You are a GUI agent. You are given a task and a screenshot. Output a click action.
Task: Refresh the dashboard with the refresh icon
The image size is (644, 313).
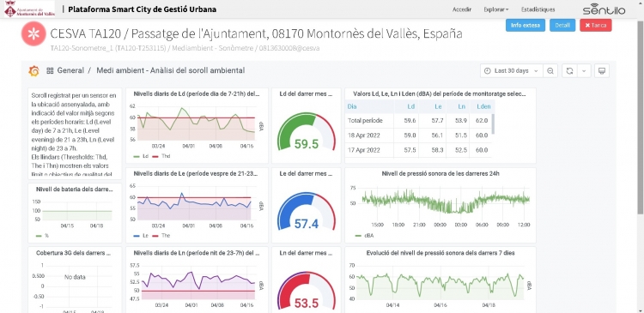pyautogui.click(x=569, y=71)
